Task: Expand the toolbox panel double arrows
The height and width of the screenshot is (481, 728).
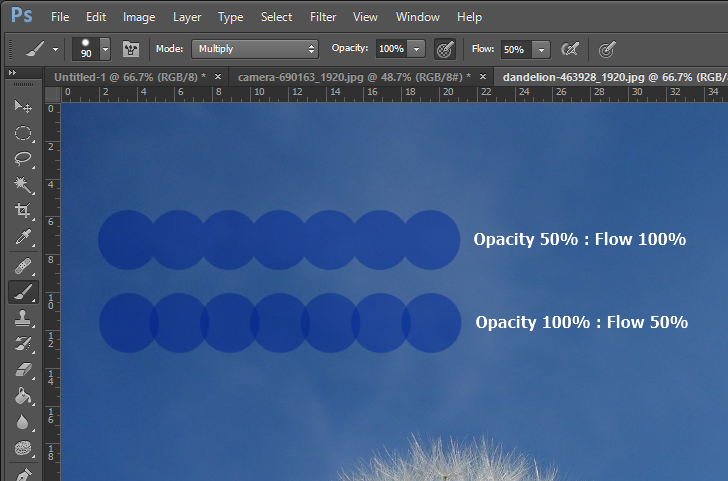Action: [x=13, y=72]
